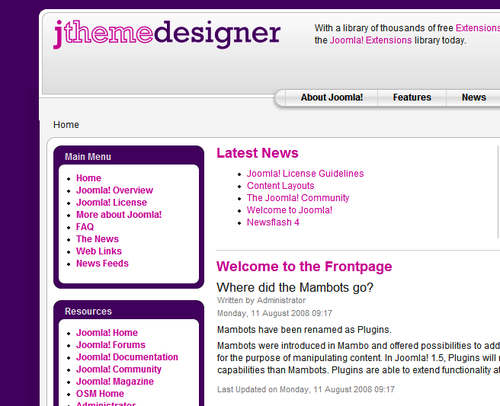Image resolution: width=500 pixels, height=406 pixels.
Task: Open Web Links menu item
Action: click(x=99, y=251)
